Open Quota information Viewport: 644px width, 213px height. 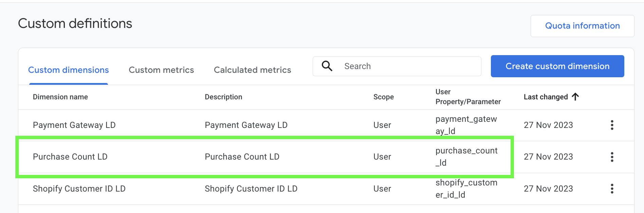[582, 26]
